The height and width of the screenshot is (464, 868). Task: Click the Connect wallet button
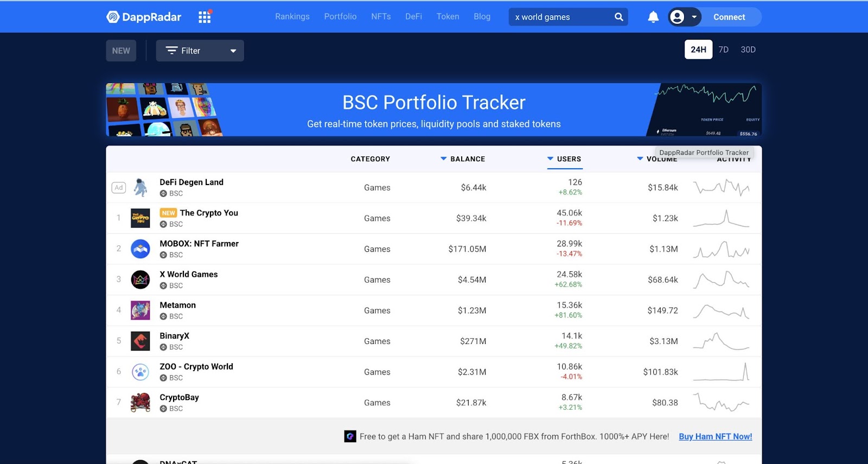coord(729,17)
